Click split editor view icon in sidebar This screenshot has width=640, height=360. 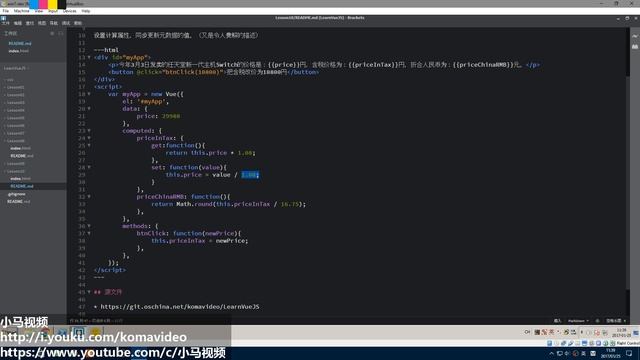(60, 33)
